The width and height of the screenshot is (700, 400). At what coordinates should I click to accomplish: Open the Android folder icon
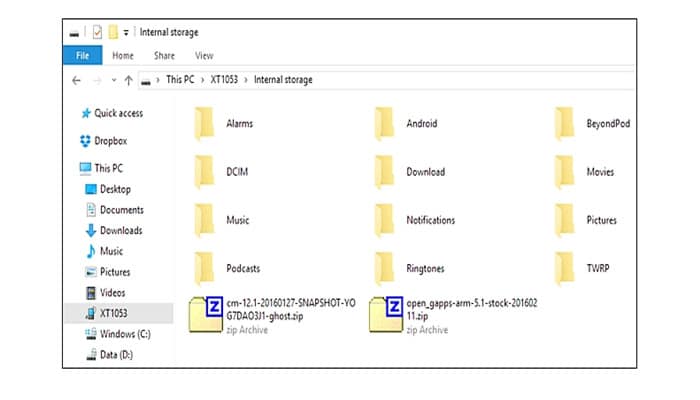click(384, 124)
